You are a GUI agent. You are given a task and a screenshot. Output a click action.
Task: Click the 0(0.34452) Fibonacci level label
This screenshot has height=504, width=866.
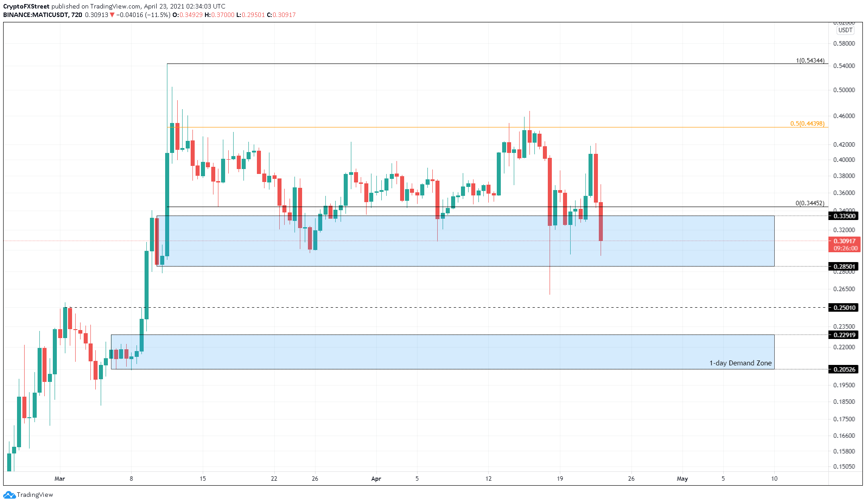click(x=810, y=203)
